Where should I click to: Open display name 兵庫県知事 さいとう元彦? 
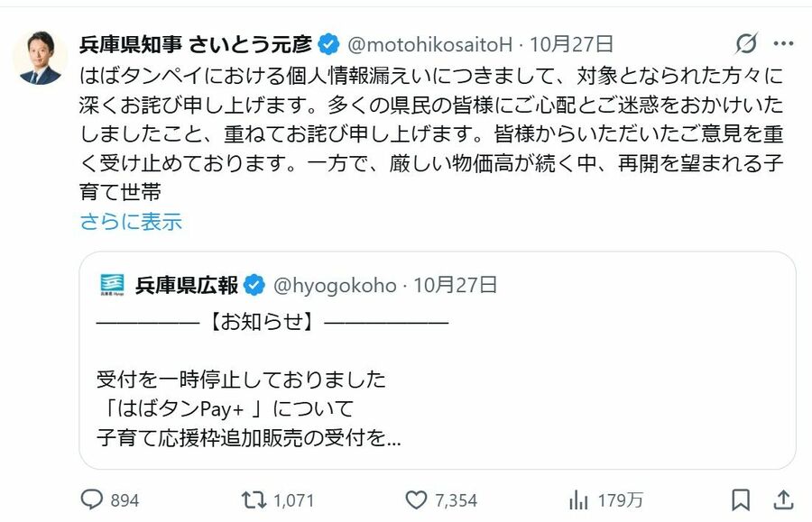[x=197, y=43]
